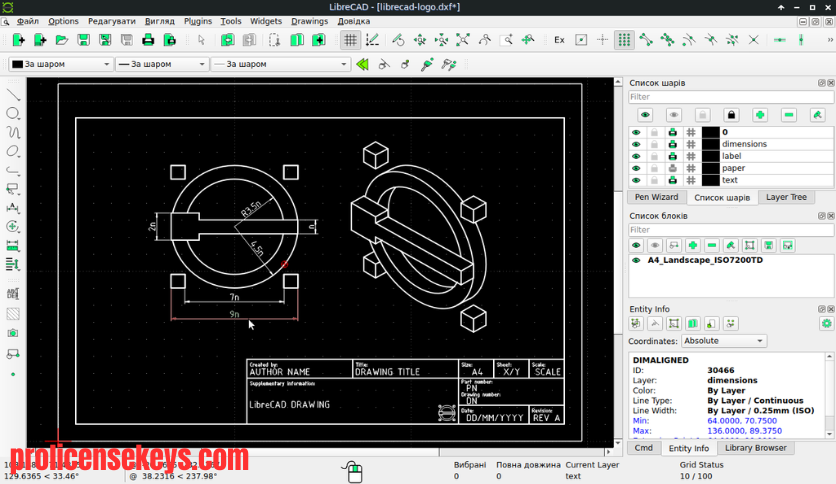This screenshot has width=836, height=484.
Task: Click the color swatch of the text layer
Action: [711, 180]
